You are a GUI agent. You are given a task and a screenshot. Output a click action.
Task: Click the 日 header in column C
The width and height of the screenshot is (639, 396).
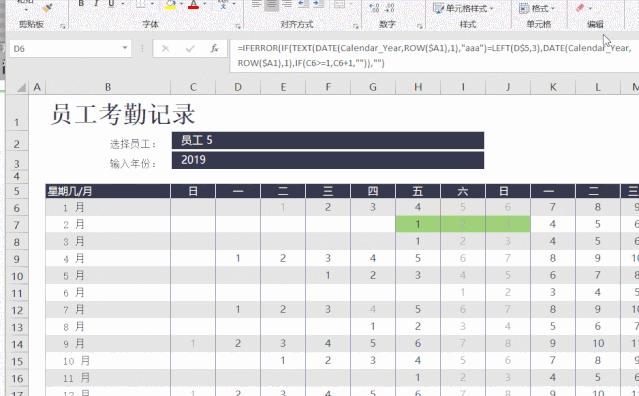click(193, 191)
